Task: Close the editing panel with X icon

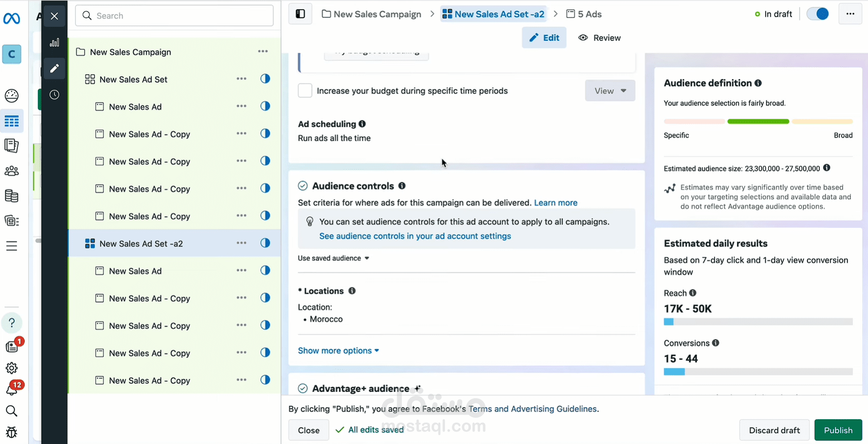Action: pos(55,16)
